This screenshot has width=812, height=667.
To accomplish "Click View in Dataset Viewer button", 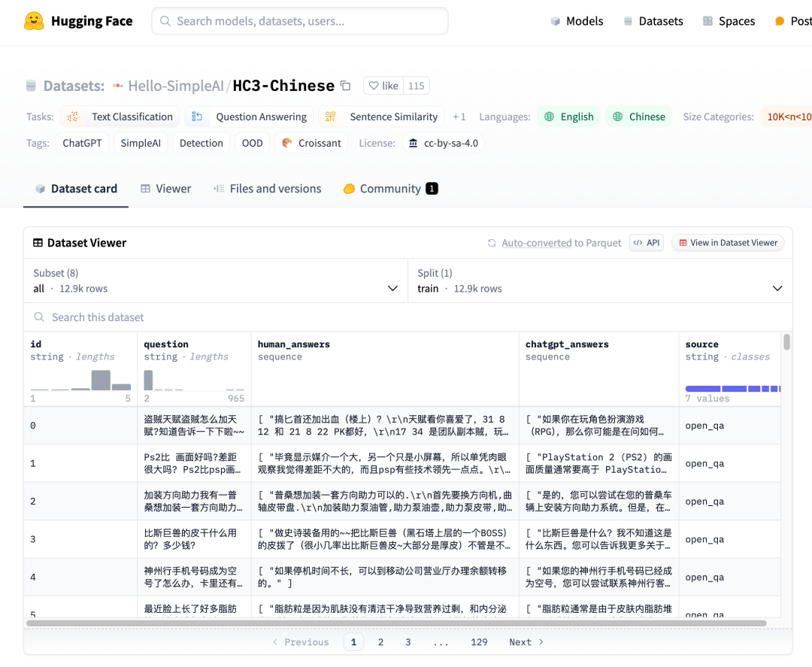I will pyautogui.click(x=728, y=242).
